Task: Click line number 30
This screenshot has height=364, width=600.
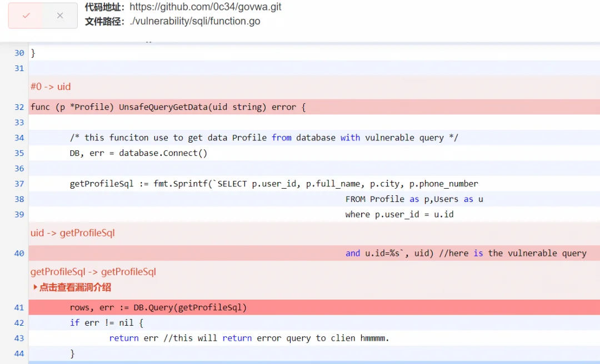Action: pyautogui.click(x=19, y=53)
